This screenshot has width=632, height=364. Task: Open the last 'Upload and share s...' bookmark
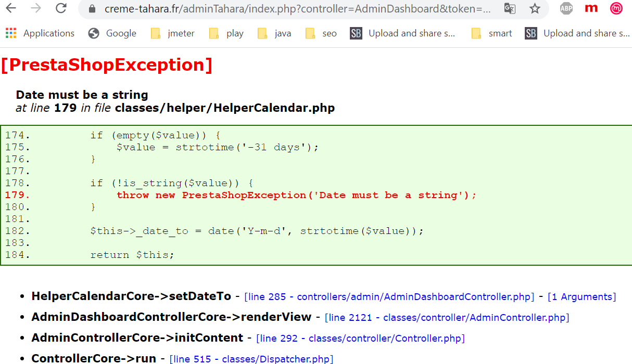tap(578, 33)
